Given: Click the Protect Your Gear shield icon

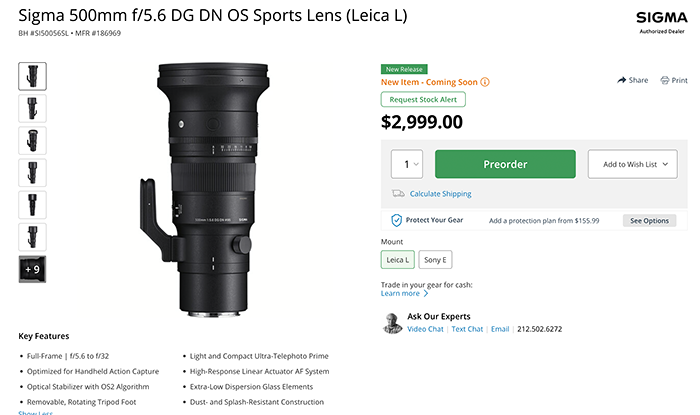Looking at the screenshot, I should (397, 220).
